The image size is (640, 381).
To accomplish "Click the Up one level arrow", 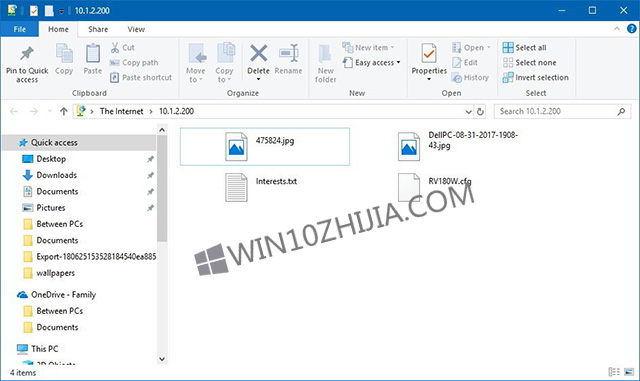I will [x=64, y=111].
